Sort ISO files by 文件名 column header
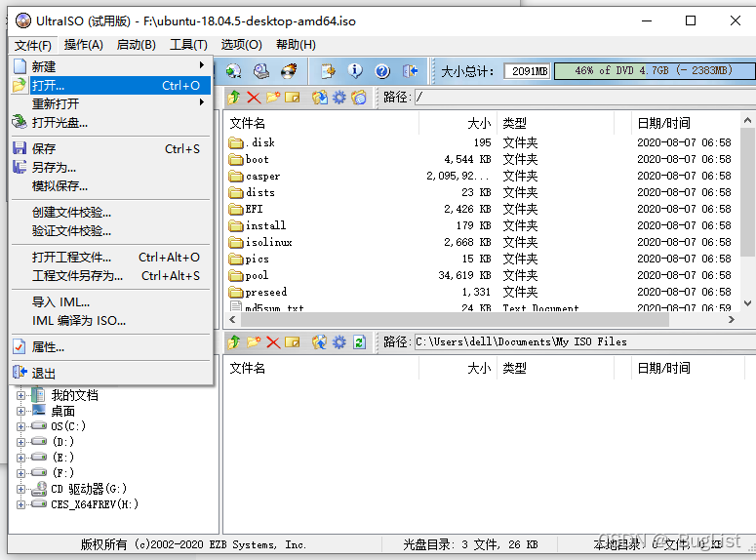This screenshot has height=560, width=756. click(322, 123)
